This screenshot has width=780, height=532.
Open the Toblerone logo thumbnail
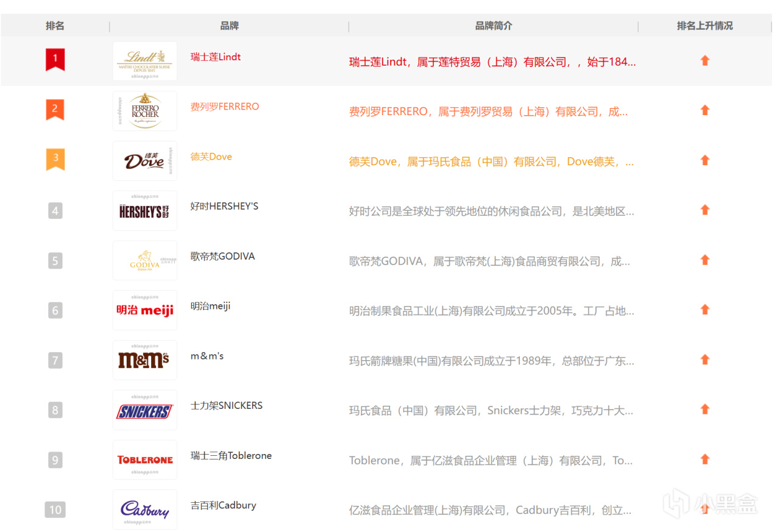pos(145,460)
